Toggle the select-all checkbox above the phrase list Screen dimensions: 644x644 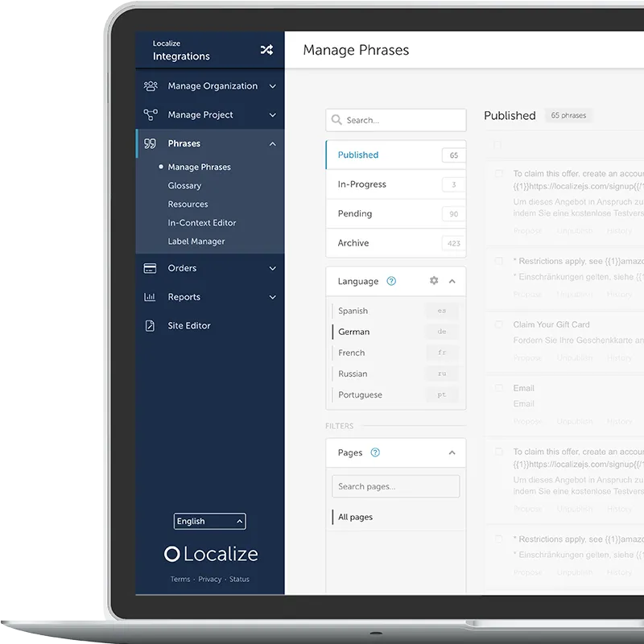coord(497,145)
